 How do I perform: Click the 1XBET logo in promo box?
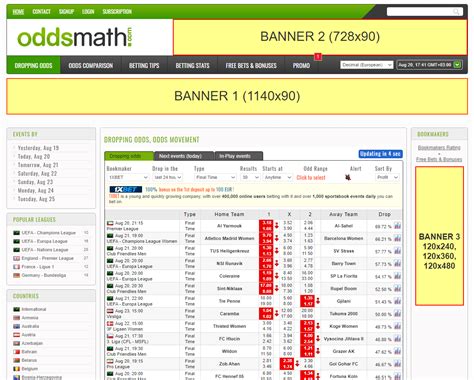pos(126,189)
